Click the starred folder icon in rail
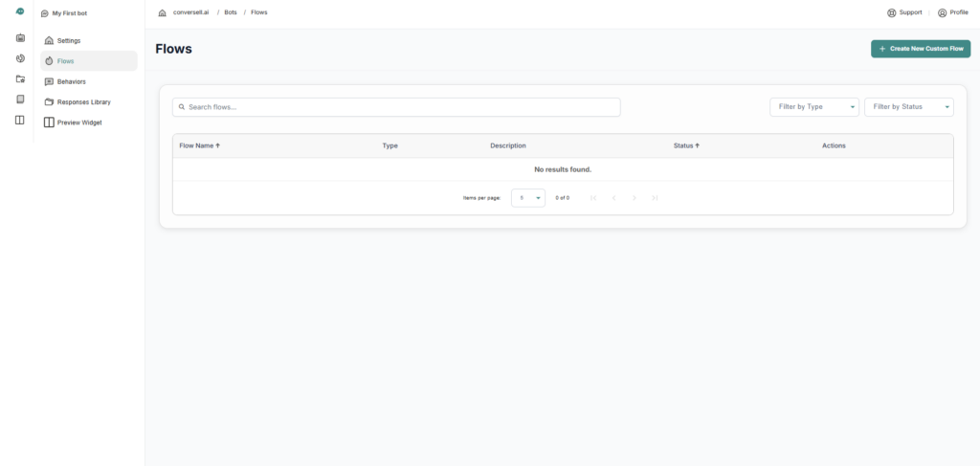 (20, 78)
